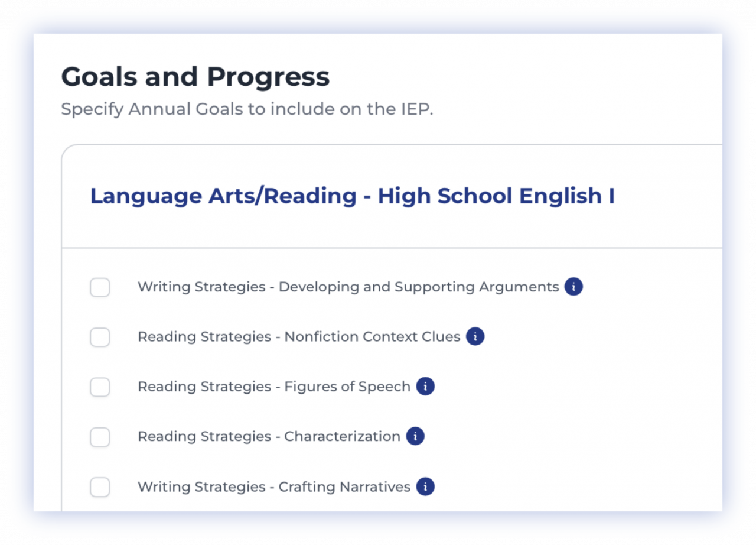Enable the Nonfiction Context Clues checkbox

point(100,338)
